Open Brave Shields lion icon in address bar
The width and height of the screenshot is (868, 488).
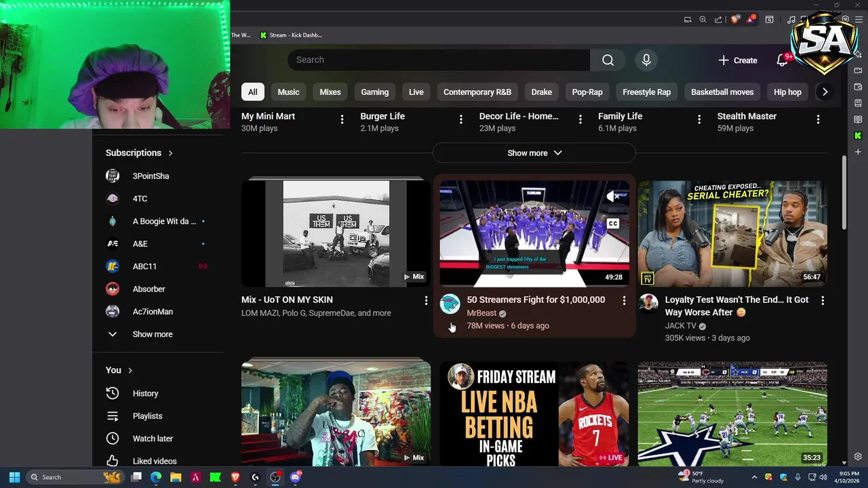point(734,20)
